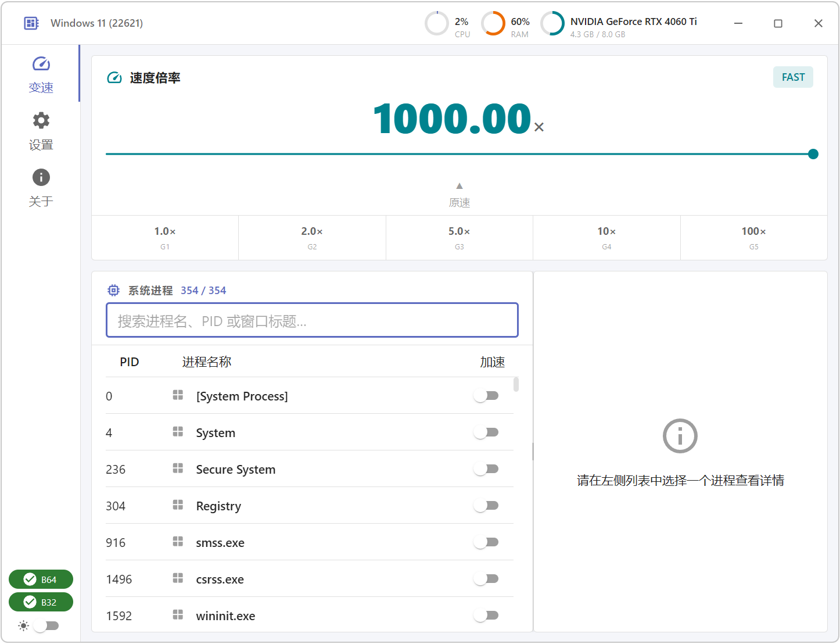Enable acceleration for smss.exe

[x=486, y=542]
